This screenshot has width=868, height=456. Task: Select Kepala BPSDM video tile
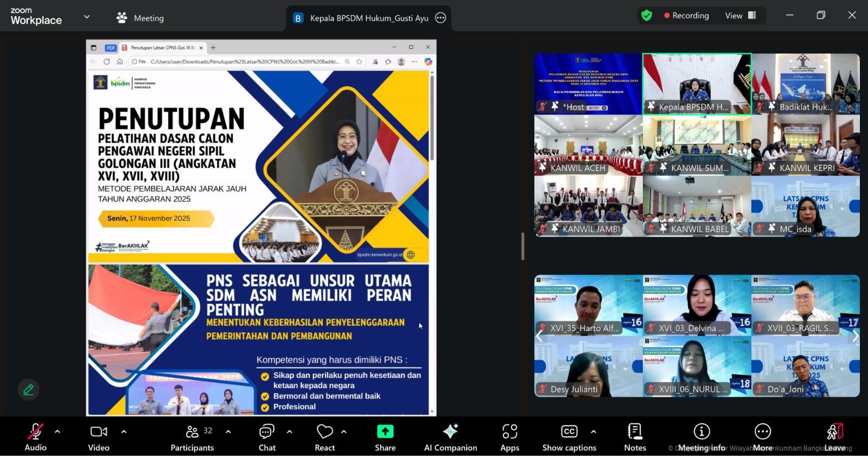coord(697,84)
